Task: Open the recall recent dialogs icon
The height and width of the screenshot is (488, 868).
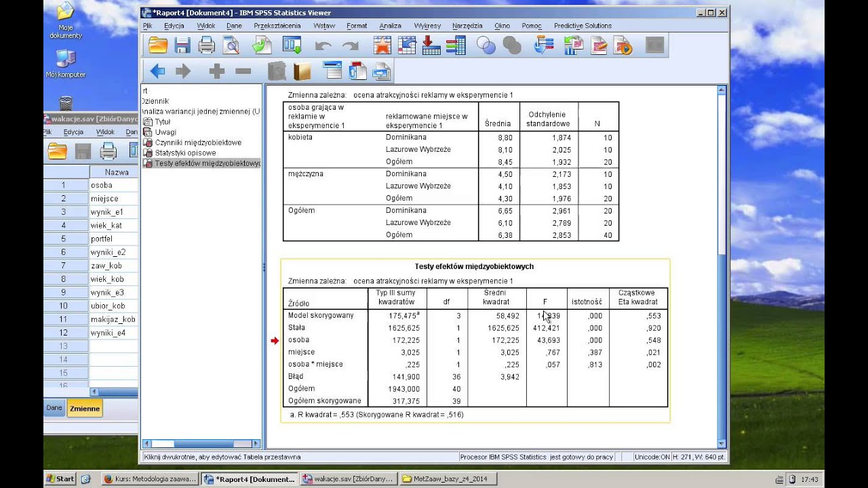Action: point(292,45)
